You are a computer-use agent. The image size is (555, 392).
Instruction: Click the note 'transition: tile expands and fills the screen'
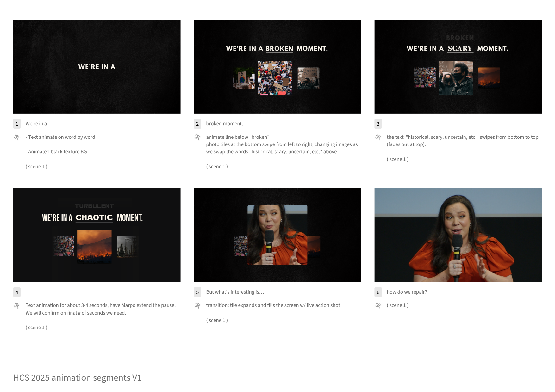pyautogui.click(x=273, y=305)
